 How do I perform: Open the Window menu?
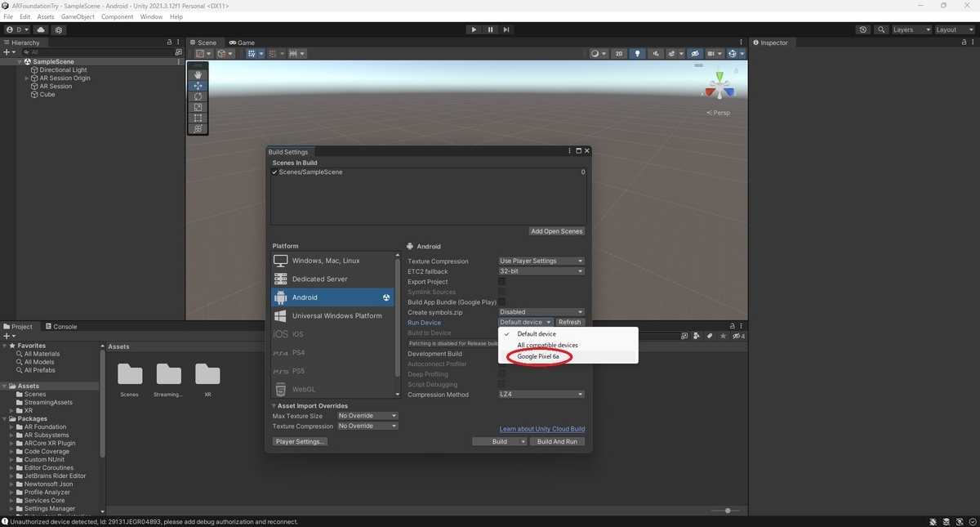(151, 16)
